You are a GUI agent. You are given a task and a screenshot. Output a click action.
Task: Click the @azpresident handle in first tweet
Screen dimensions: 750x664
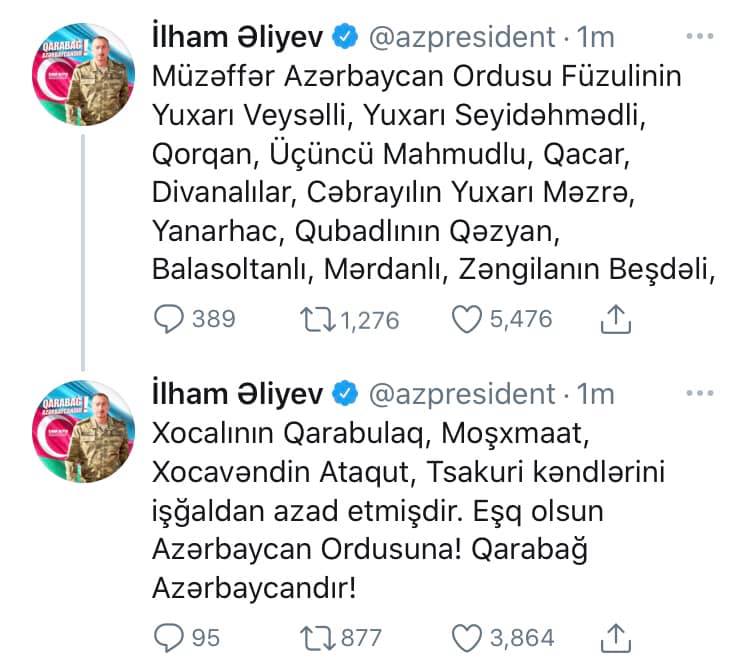pyautogui.click(x=461, y=38)
